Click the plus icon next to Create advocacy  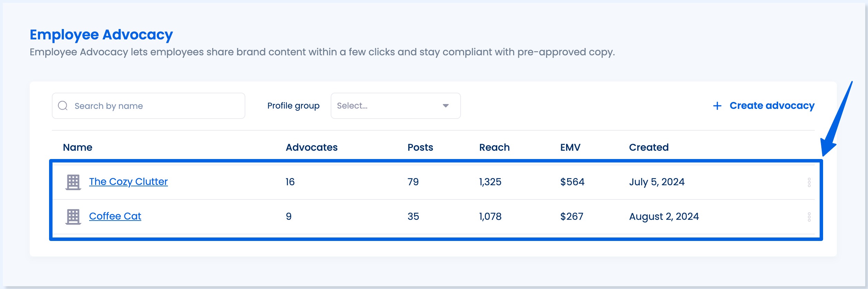coord(717,105)
